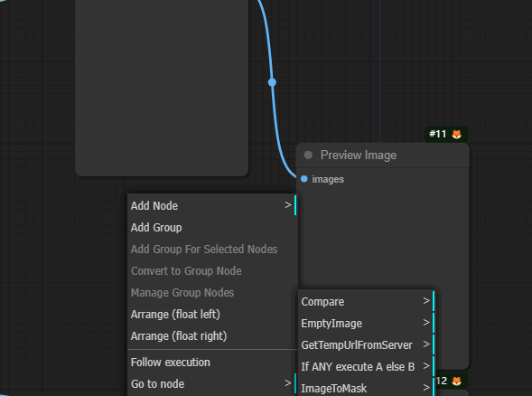The image size is (532, 396).
Task: Open the Add Node submenu
Action: coord(212,205)
